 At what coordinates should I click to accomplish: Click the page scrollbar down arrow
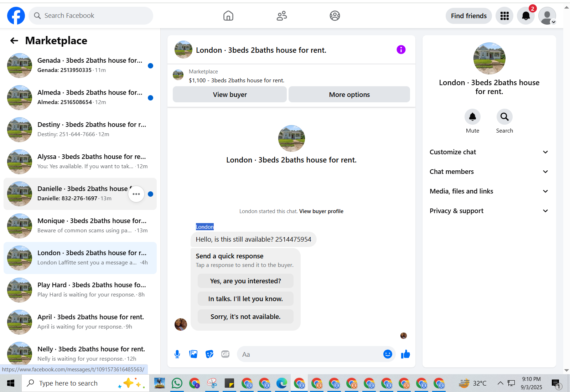[x=566, y=371]
